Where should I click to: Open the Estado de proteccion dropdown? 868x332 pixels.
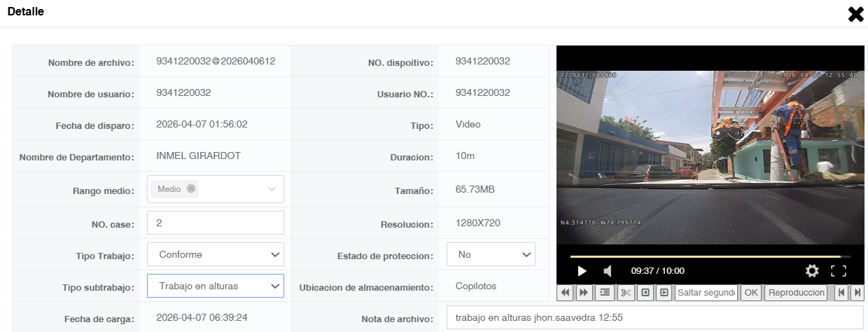coord(491,255)
